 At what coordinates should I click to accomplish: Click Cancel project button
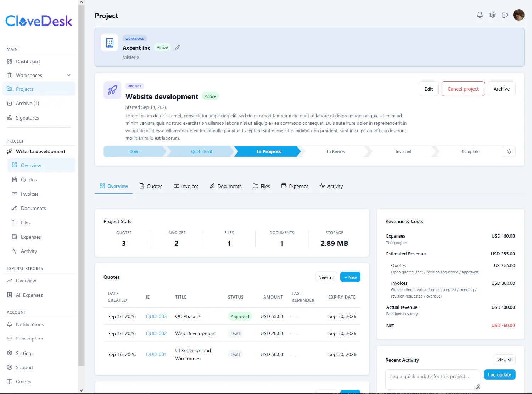click(463, 89)
